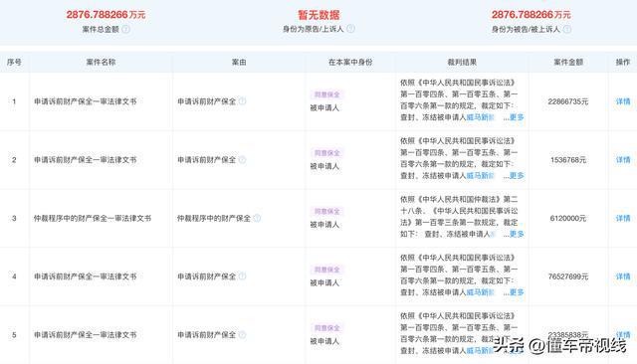This screenshot has height=364, width=637.
Task: Click 案件金额 column header
Action: pyautogui.click(x=568, y=62)
